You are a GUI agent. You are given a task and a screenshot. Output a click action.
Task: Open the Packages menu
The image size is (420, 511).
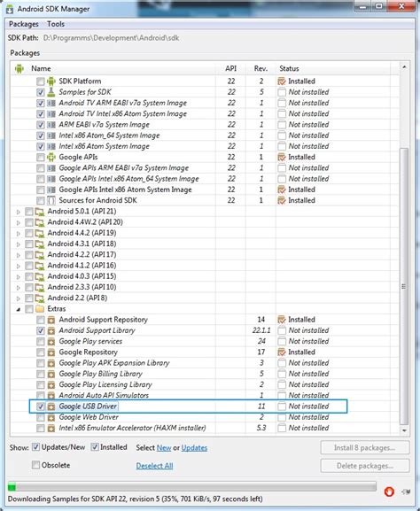(x=23, y=24)
